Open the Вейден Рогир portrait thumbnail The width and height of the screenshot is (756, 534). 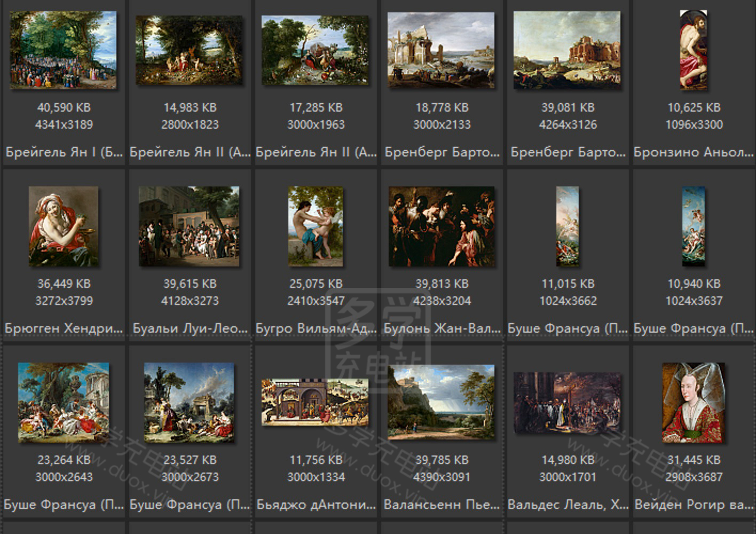pos(693,402)
